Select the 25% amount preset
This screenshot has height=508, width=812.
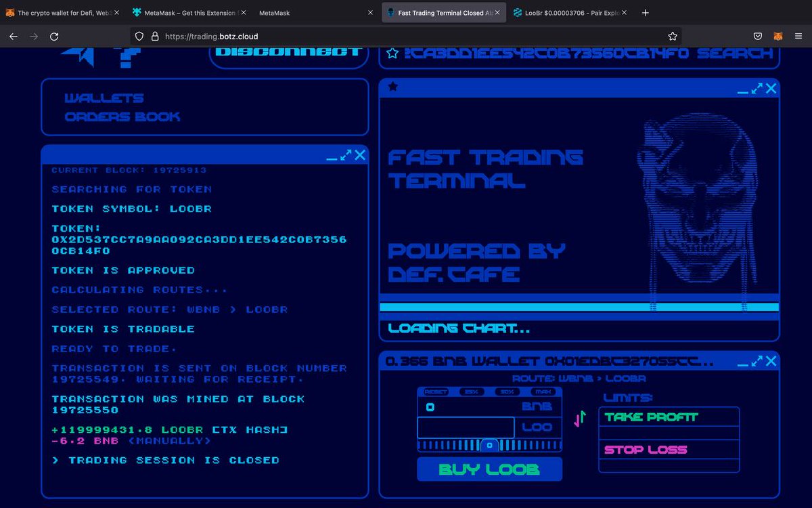tap(472, 391)
